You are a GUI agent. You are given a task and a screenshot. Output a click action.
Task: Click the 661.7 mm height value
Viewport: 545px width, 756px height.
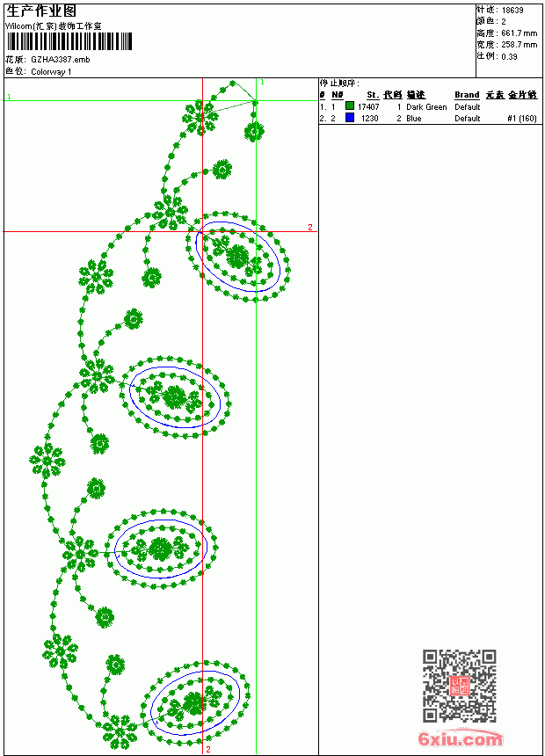coord(519,33)
